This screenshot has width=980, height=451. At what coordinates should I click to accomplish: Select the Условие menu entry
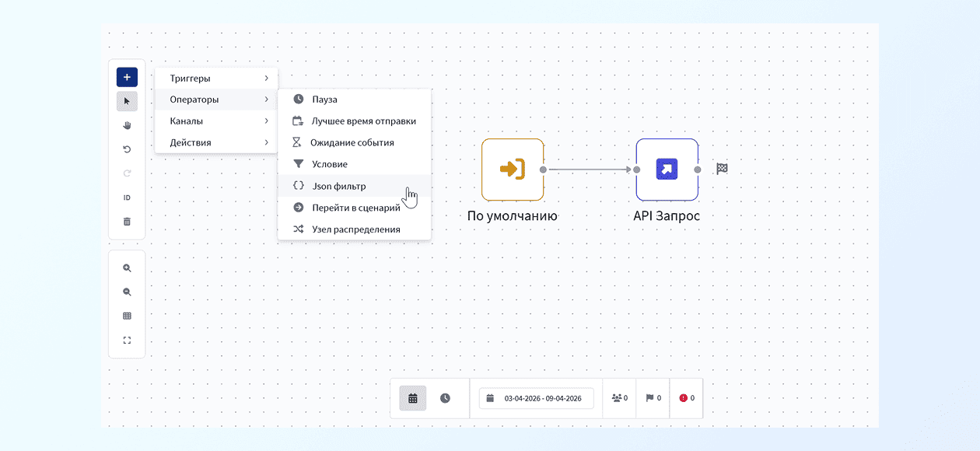pyautogui.click(x=330, y=165)
